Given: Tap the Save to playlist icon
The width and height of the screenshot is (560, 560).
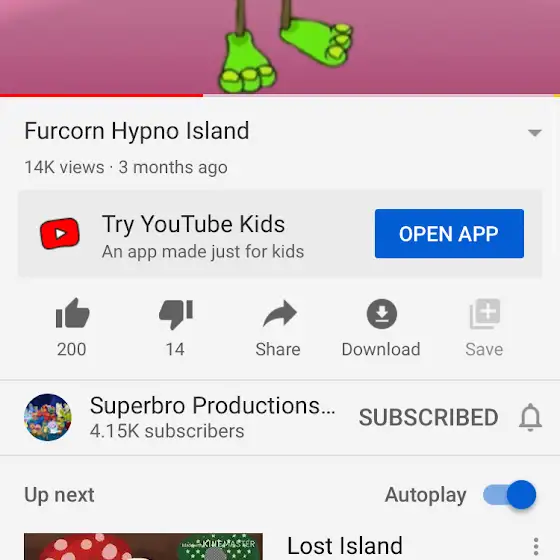Looking at the screenshot, I should (485, 314).
